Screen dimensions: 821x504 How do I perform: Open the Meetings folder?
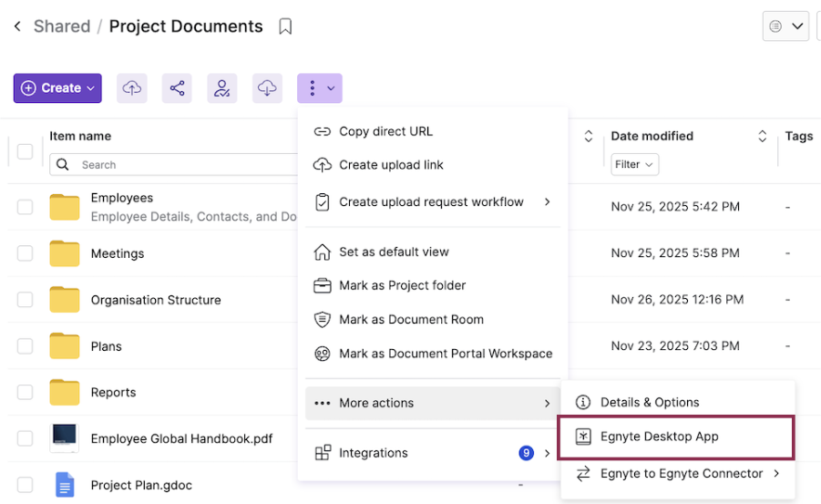coord(118,253)
